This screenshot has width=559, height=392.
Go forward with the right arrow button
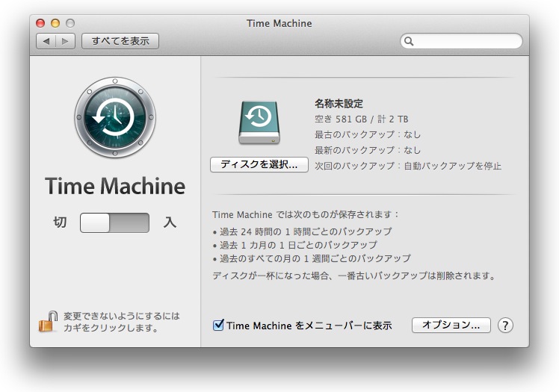pyautogui.click(x=65, y=41)
